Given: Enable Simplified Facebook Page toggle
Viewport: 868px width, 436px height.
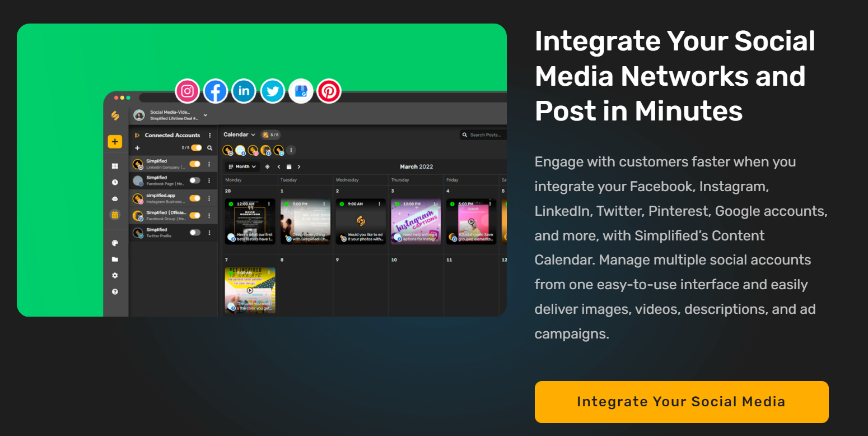Looking at the screenshot, I should pyautogui.click(x=195, y=180).
